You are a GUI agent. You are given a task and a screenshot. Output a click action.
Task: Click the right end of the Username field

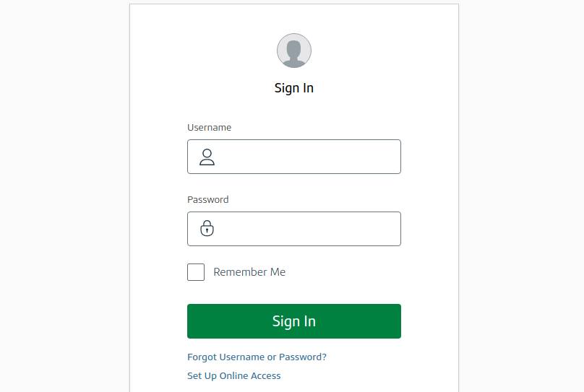click(387, 157)
